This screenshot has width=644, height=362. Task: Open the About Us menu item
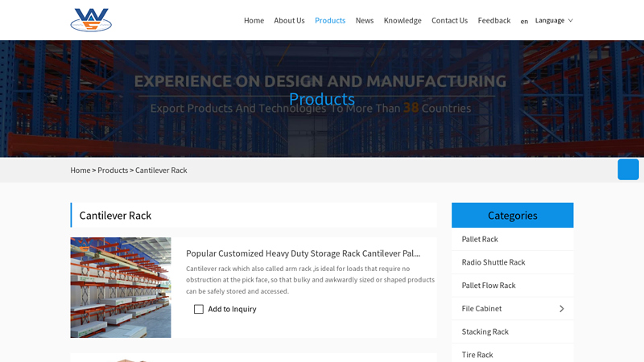pyautogui.click(x=289, y=21)
